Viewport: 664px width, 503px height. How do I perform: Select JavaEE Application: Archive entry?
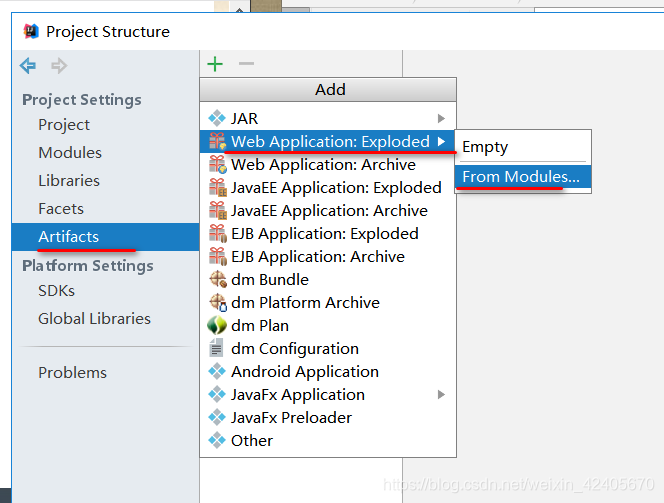click(x=328, y=210)
